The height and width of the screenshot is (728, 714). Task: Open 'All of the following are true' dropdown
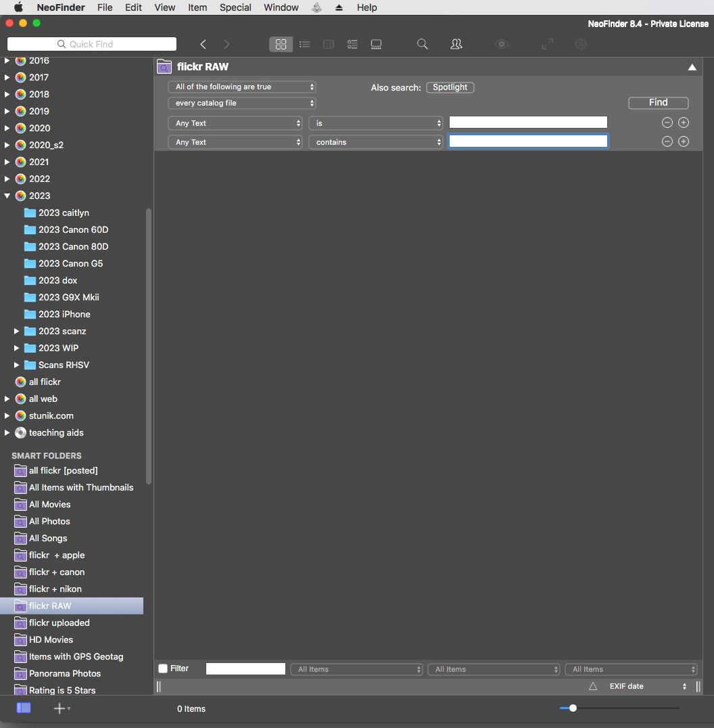(x=242, y=87)
